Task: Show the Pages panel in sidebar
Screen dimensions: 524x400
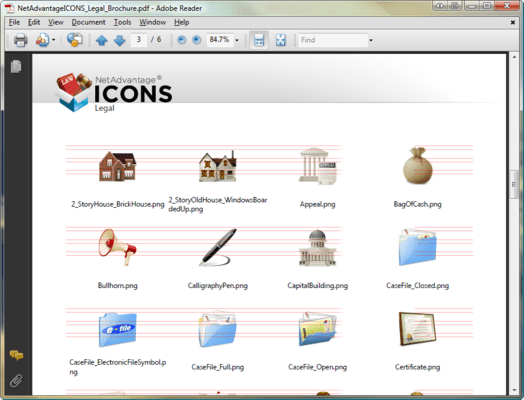Action: (x=16, y=66)
